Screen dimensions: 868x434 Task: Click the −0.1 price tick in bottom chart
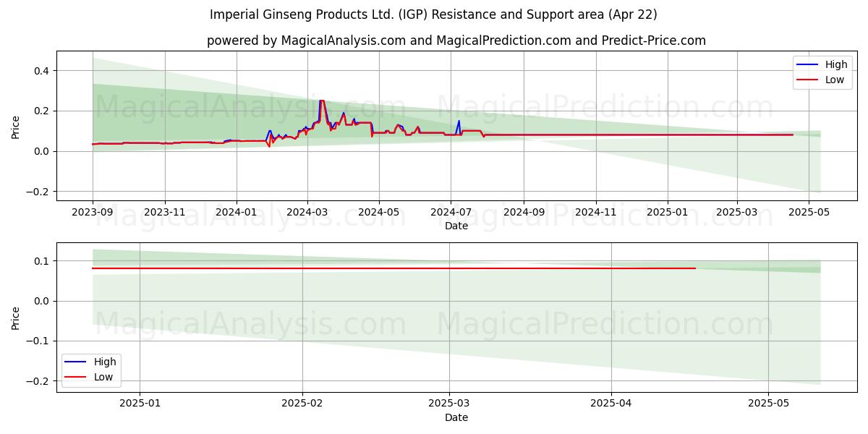coord(37,341)
